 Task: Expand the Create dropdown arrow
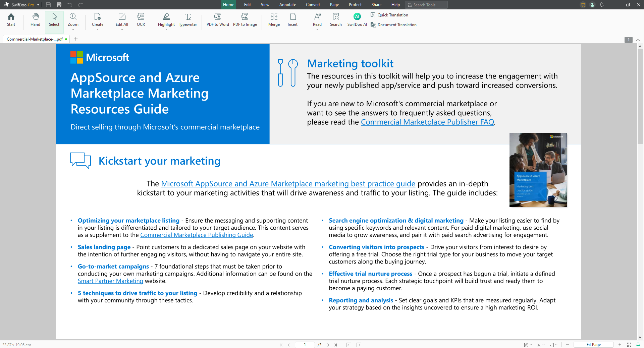click(x=98, y=30)
